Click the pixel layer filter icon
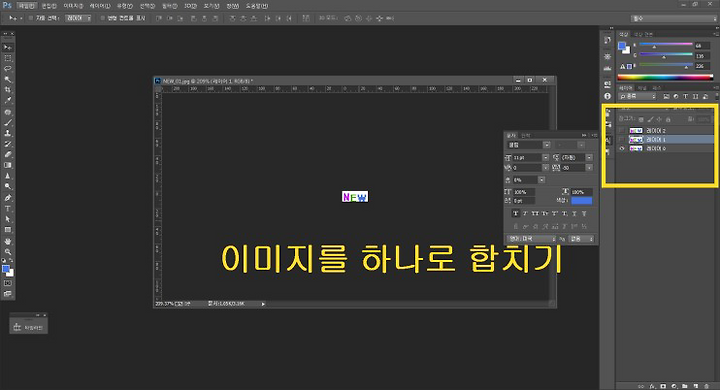The width and height of the screenshot is (720, 390). 666,96
